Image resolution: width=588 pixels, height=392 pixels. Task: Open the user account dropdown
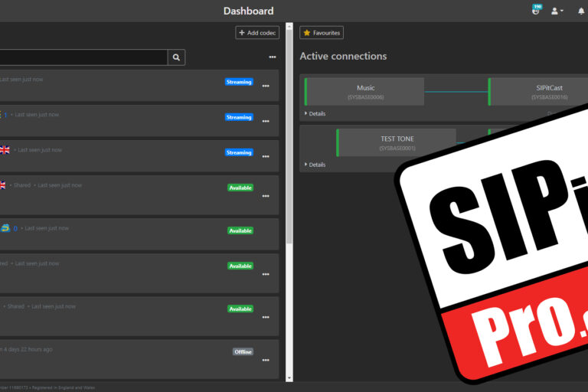click(557, 11)
